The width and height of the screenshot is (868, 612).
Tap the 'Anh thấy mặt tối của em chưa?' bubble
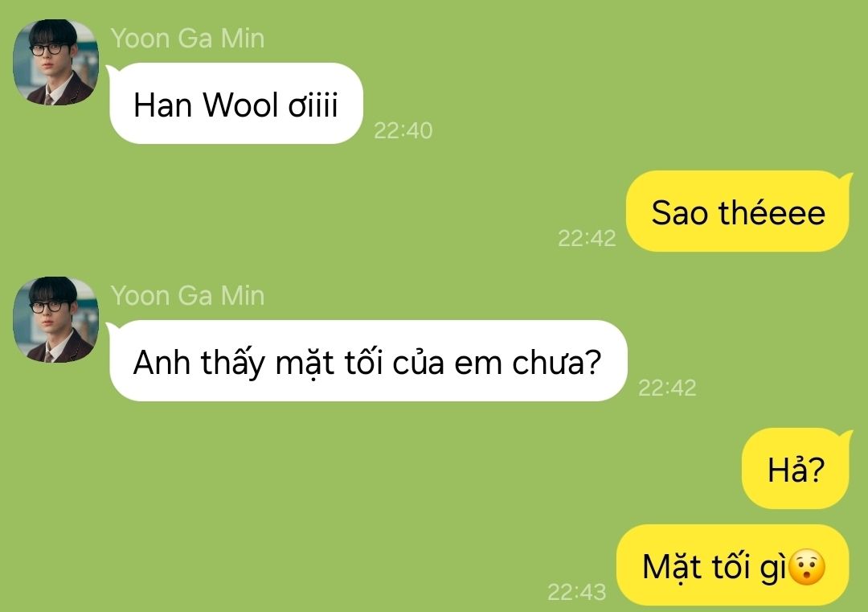368,360
